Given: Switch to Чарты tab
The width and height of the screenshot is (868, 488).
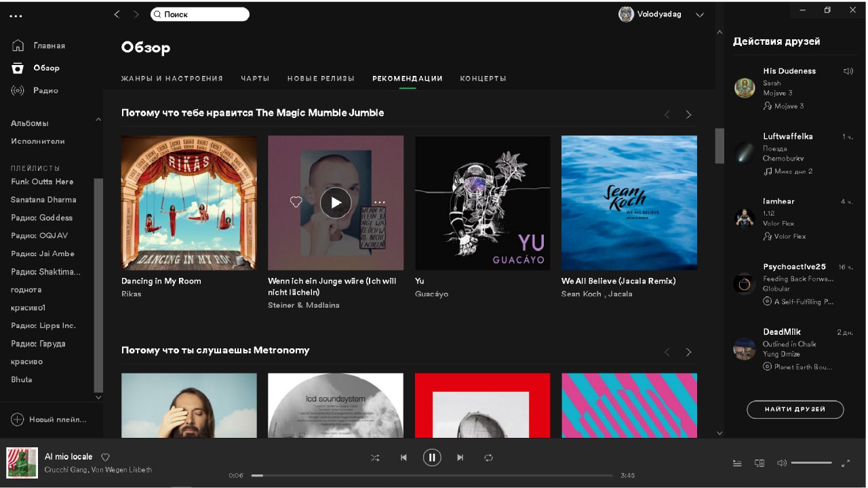Looking at the screenshot, I should point(255,79).
